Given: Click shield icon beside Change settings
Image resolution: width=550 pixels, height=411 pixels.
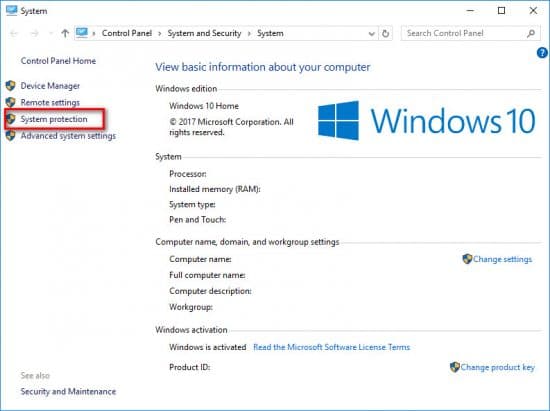Looking at the screenshot, I should click(467, 259).
